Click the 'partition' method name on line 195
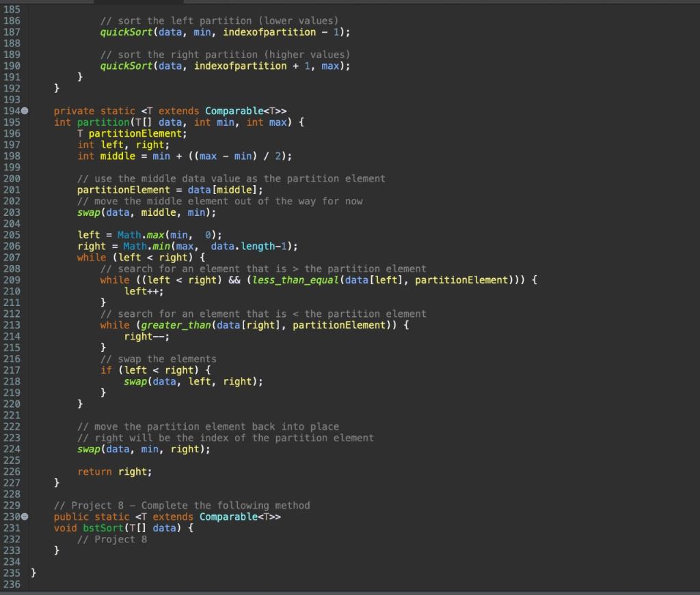The width and height of the screenshot is (700, 595). tap(103, 122)
